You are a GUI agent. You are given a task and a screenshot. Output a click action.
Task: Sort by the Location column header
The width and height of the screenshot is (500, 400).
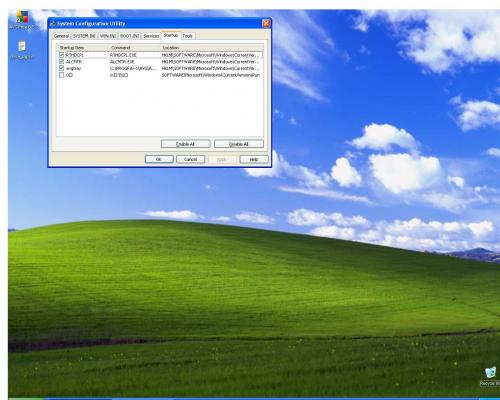212,48
